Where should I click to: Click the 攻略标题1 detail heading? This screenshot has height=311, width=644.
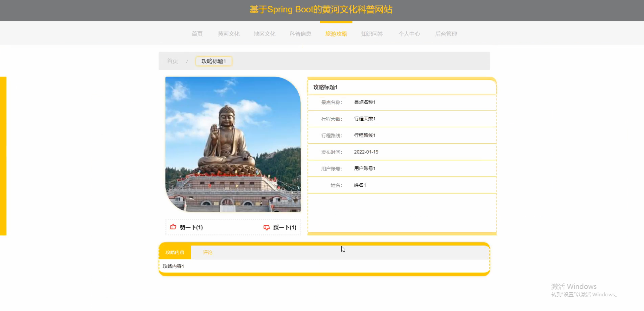click(325, 87)
